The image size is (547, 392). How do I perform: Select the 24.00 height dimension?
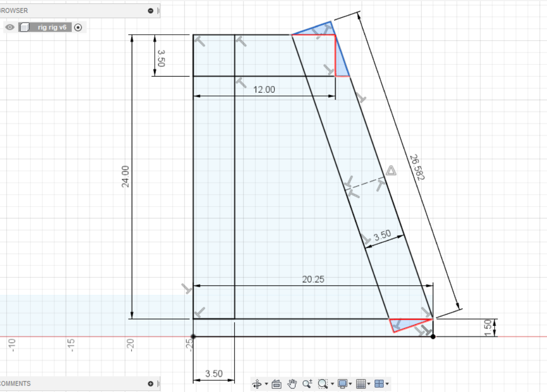[x=125, y=176]
